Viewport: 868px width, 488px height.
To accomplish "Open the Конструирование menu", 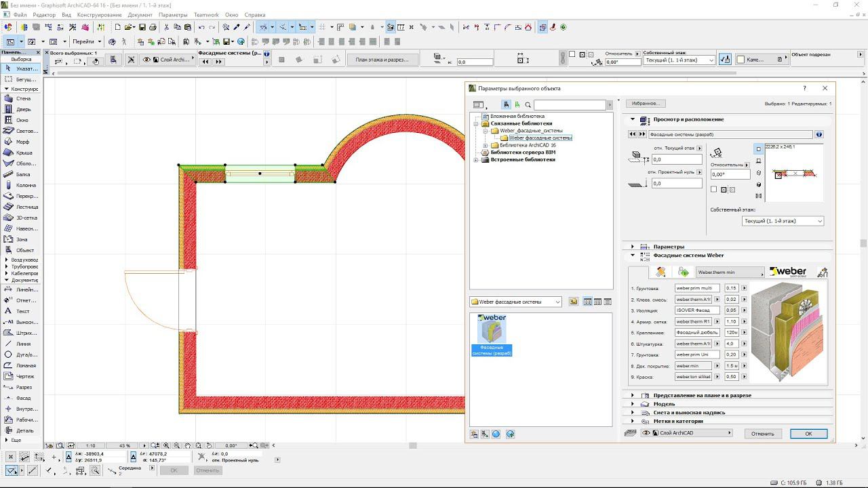I will 100,15.
